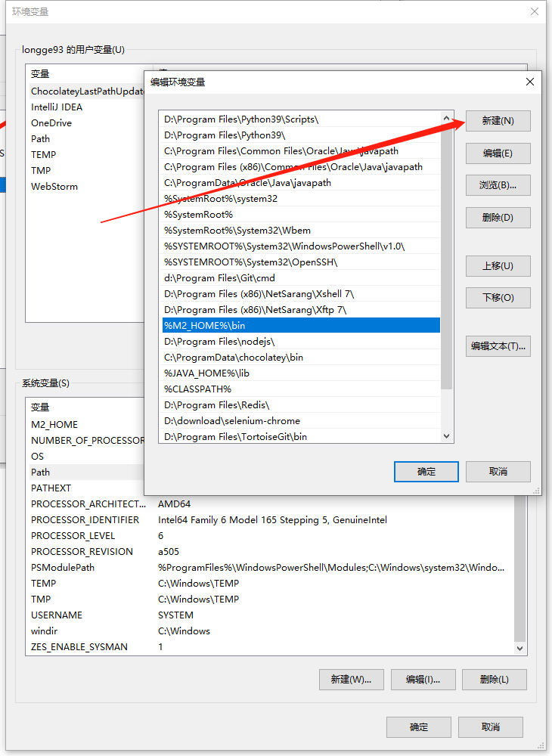Select %SystemRoot%\System32\Wbem entry
552x756 pixels.
301,231
